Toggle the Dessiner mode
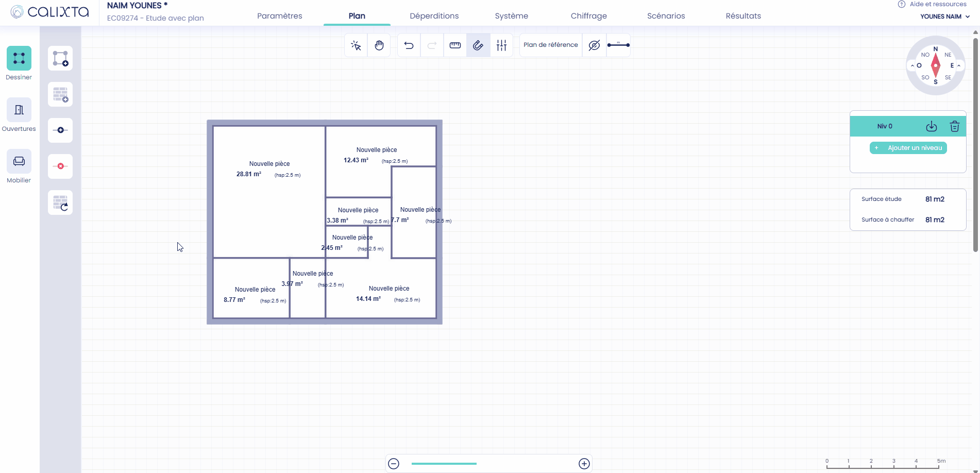Screen dimensions: 980x473 point(19,58)
